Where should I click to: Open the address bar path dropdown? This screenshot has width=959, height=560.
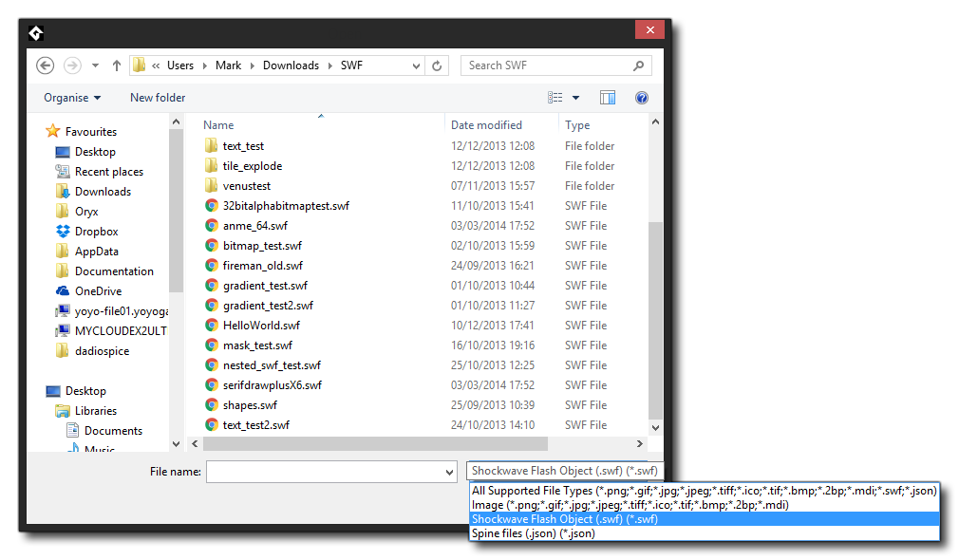tap(416, 65)
